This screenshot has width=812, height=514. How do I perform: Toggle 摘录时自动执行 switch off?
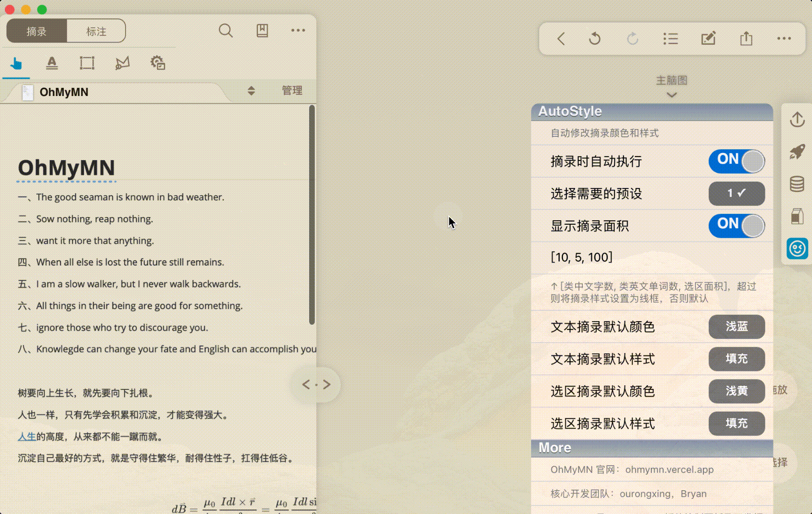(x=737, y=161)
